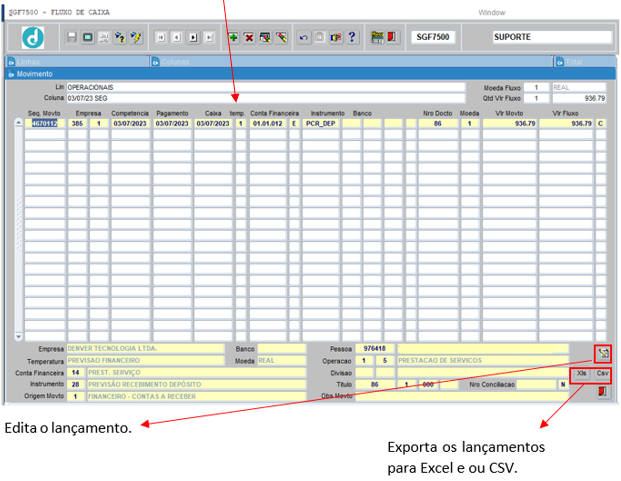This screenshot has width=621, height=481.
Task: Click Instrumento cell PCR_DEP
Action: tap(321, 124)
